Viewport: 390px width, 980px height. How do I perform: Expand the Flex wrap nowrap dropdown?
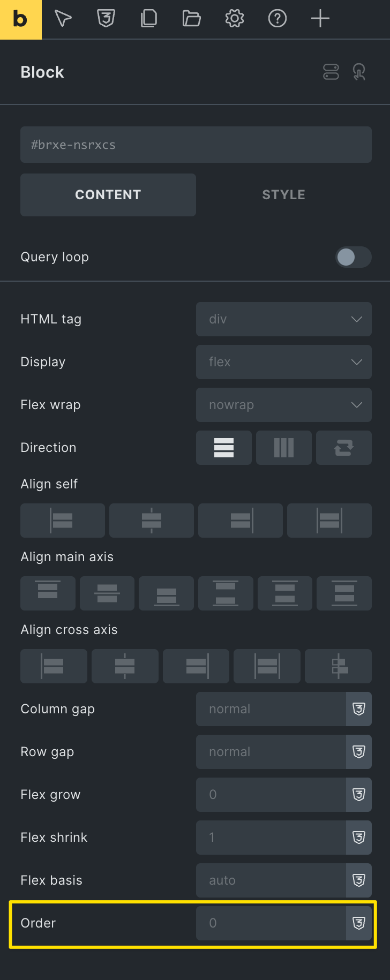pos(284,405)
